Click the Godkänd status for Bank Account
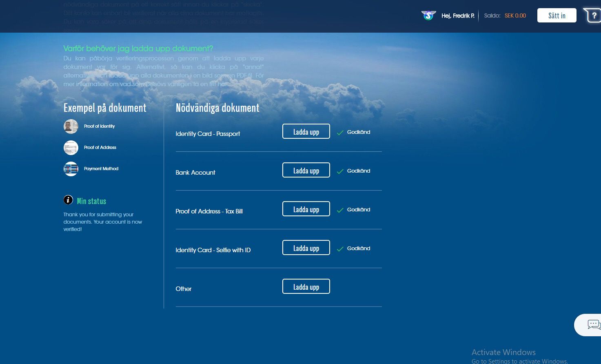 (359, 171)
